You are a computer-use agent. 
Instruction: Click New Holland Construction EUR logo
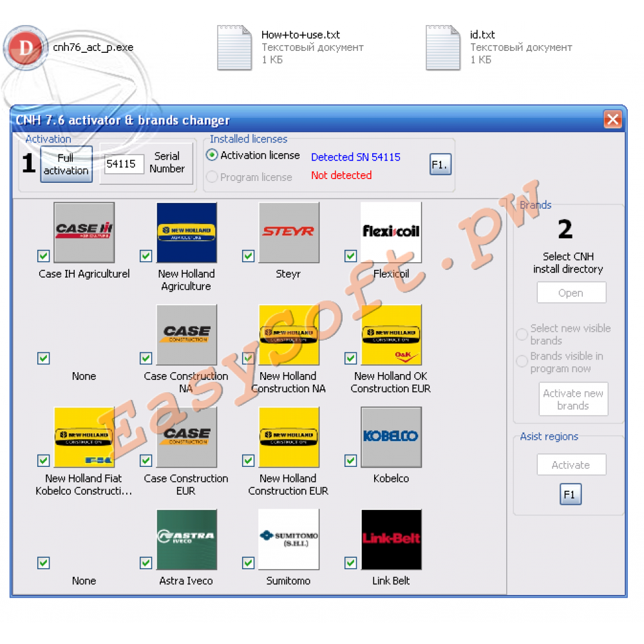pyautogui.click(x=289, y=437)
